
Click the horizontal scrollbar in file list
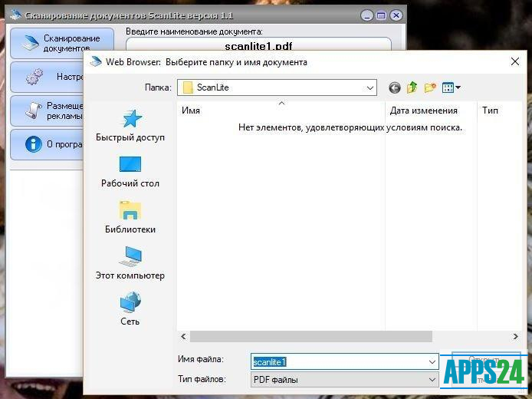310,336
